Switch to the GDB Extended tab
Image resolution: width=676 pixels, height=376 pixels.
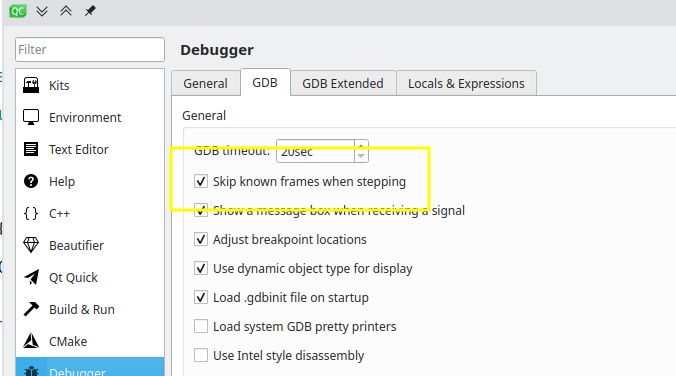[x=343, y=83]
